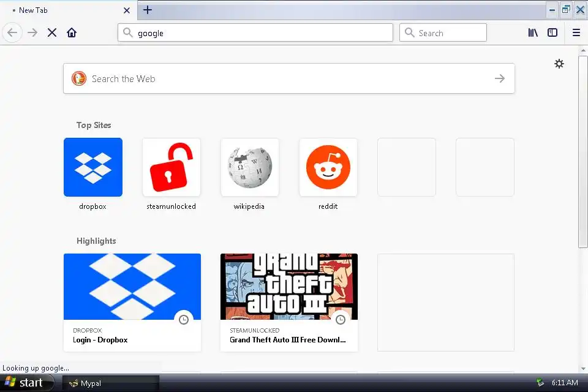Image resolution: width=588 pixels, height=392 pixels.
Task: Open new tab page settings gear
Action: [x=559, y=64]
